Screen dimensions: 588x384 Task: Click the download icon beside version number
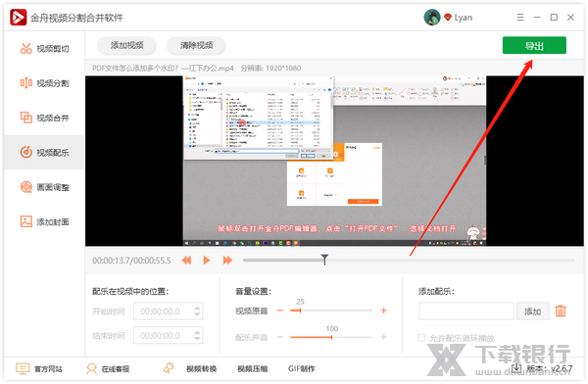(516, 368)
